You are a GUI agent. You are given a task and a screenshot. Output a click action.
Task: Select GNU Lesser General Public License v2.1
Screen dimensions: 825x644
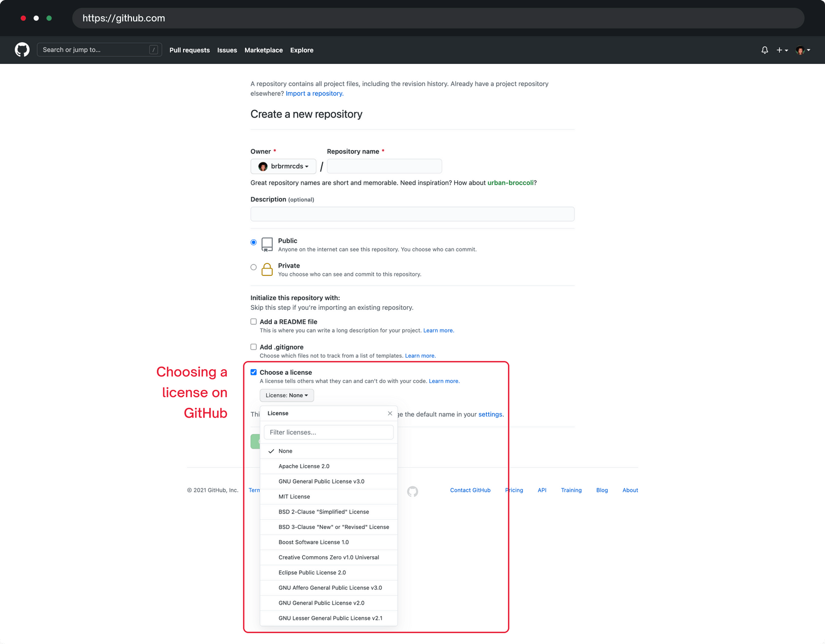pyautogui.click(x=329, y=618)
